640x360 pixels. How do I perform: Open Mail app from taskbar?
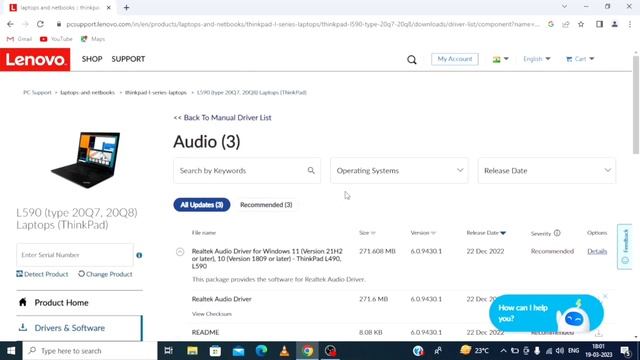point(238,351)
